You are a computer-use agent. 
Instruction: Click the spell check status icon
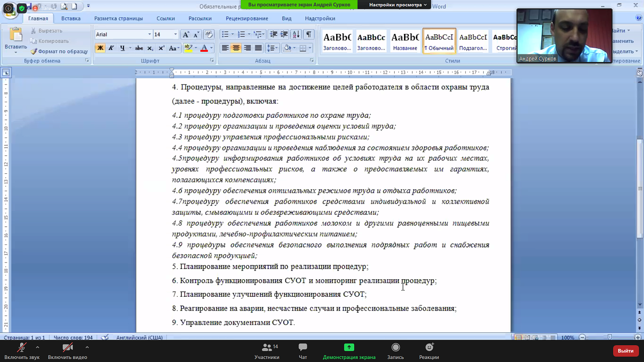[105, 337]
